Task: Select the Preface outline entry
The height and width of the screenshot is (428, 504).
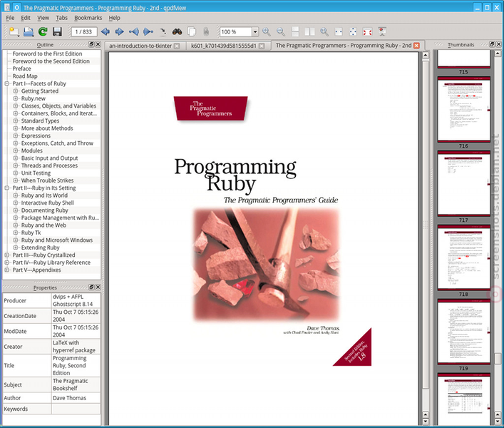Action: click(22, 68)
